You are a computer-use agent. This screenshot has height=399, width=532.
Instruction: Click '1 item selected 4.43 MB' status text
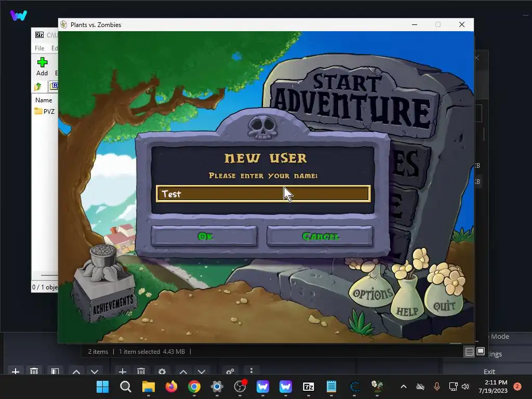pyautogui.click(x=152, y=352)
